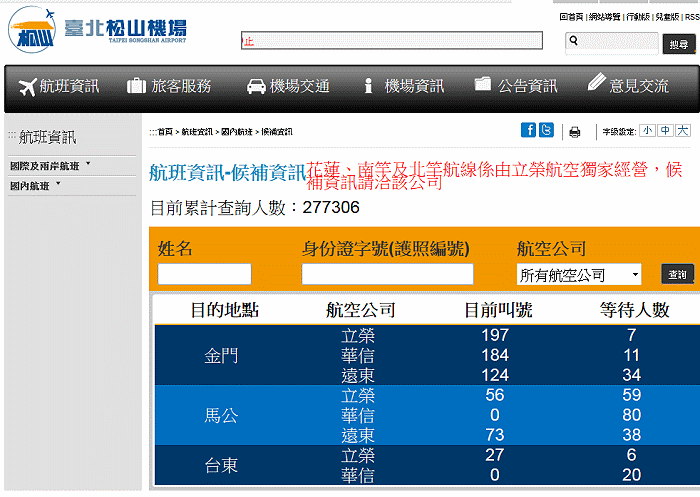The image size is (700, 497).
Task: Click waiting count 80 for 馬公 華信
Action: 632,415
